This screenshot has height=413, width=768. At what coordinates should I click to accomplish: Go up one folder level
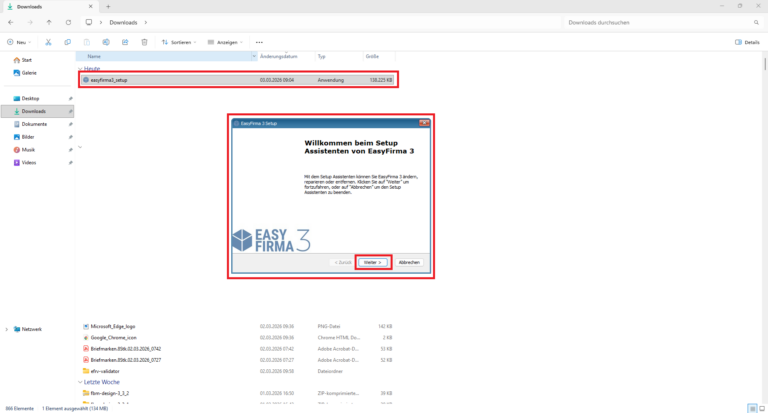click(x=49, y=23)
